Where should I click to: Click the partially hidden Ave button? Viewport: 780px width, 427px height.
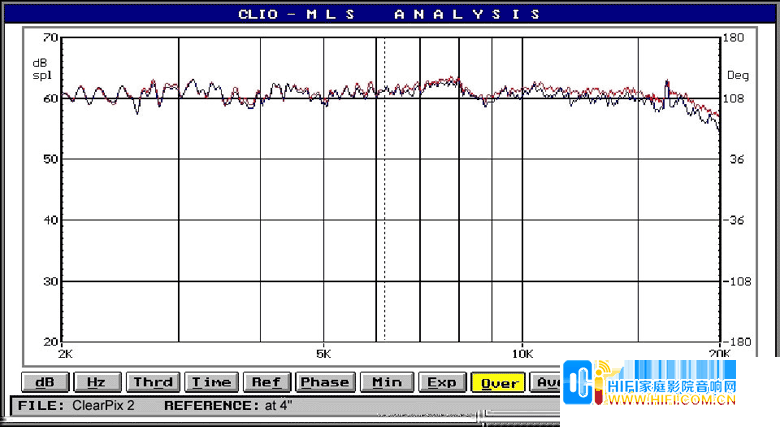pyautogui.click(x=547, y=382)
